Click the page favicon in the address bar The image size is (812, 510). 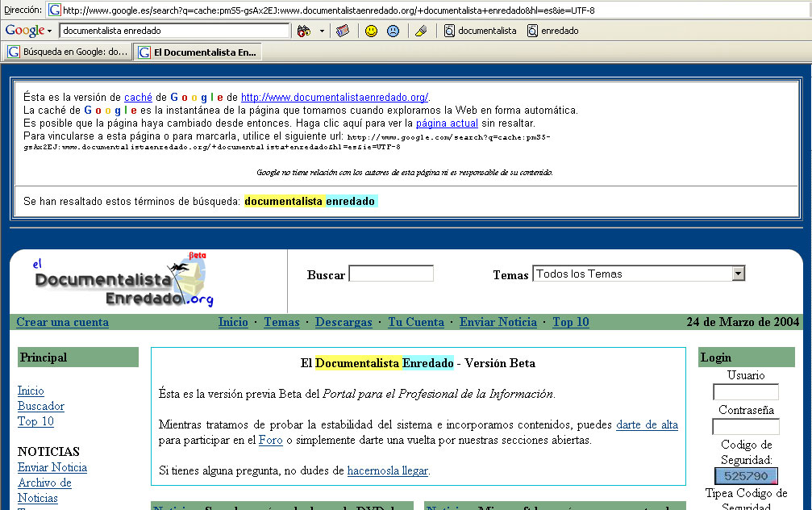(x=54, y=10)
